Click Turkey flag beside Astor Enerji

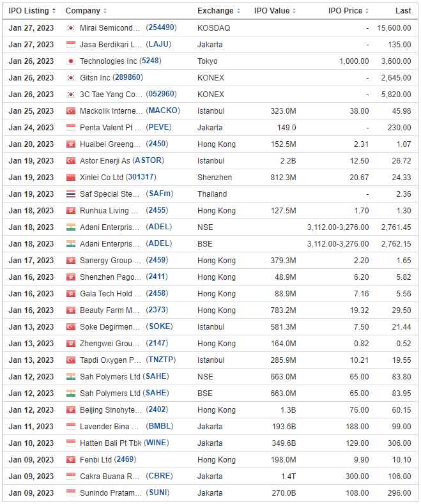coord(71,161)
